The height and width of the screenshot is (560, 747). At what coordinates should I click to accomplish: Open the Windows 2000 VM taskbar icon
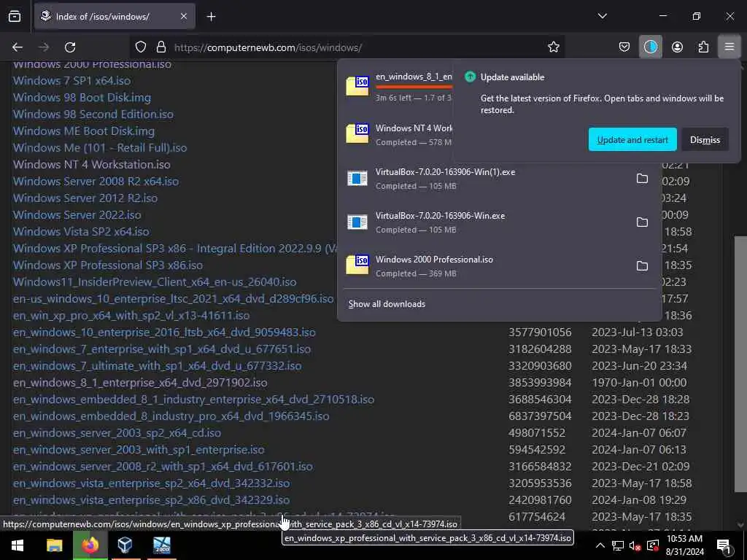161,545
